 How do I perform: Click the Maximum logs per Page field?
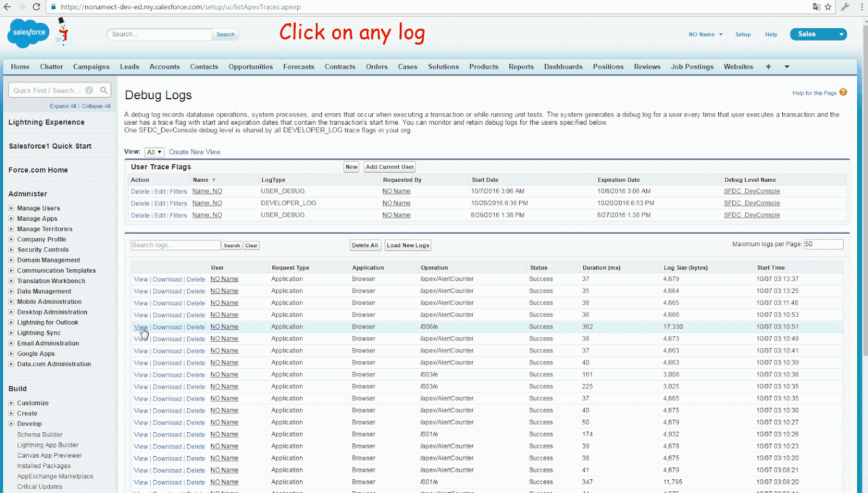click(824, 244)
